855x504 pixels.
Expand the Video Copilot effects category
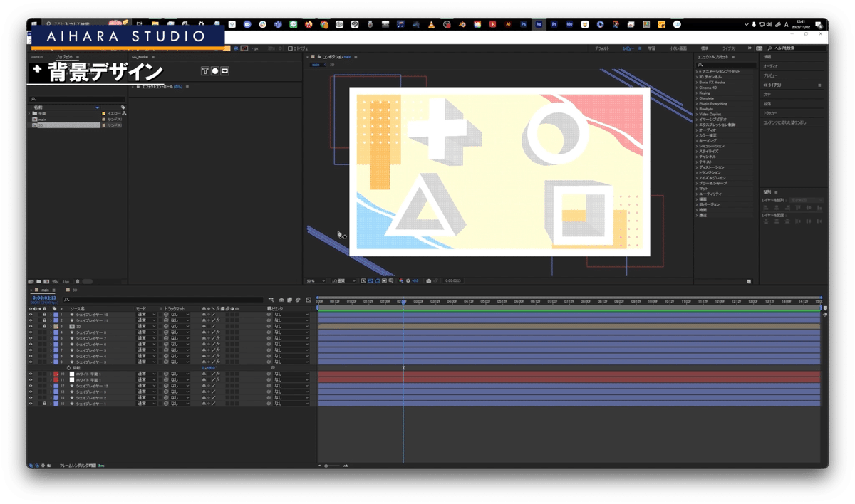697,114
